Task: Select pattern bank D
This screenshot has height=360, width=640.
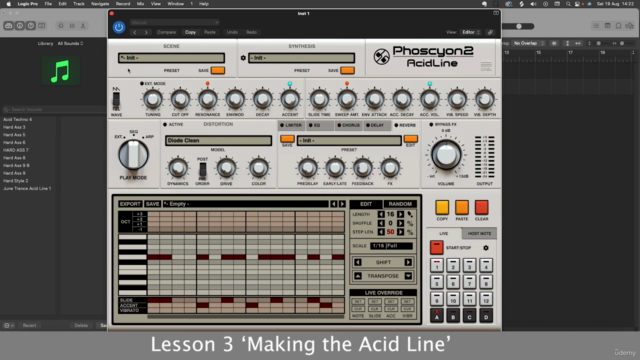Action: 486,316
